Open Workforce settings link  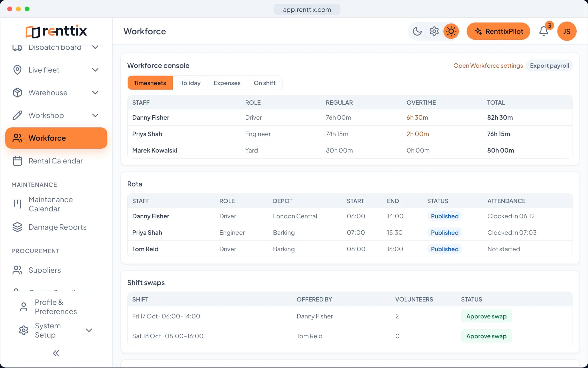point(488,66)
